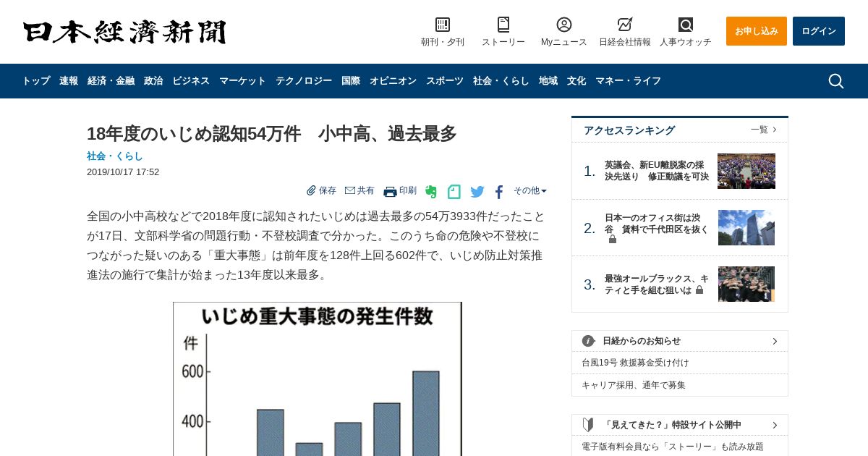This screenshot has height=456, width=868.
Task: Click the orange お申し込み button
Action: (757, 31)
